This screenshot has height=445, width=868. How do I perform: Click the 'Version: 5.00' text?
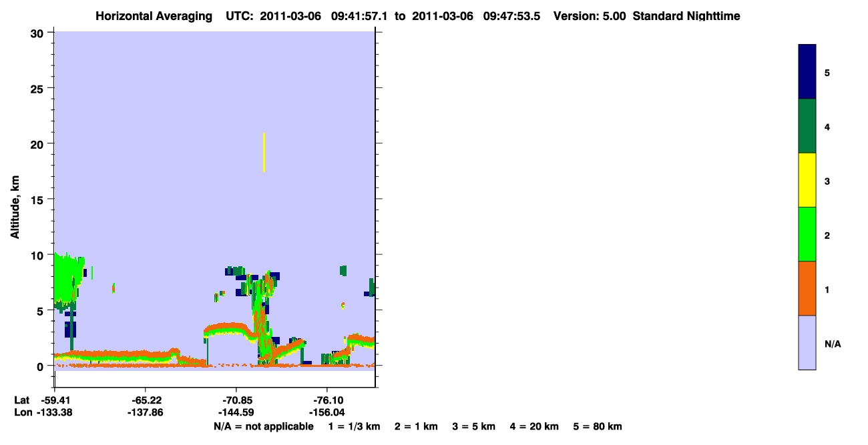[x=590, y=16]
